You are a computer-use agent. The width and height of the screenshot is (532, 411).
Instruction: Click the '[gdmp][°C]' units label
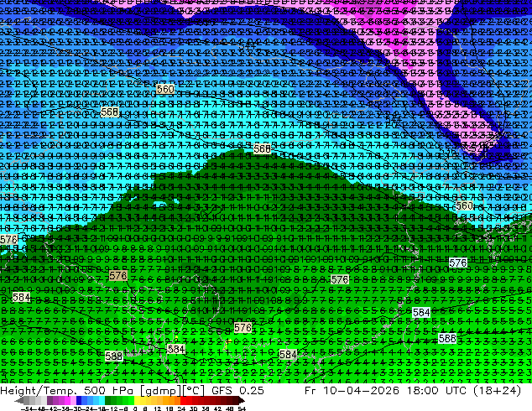172,391
